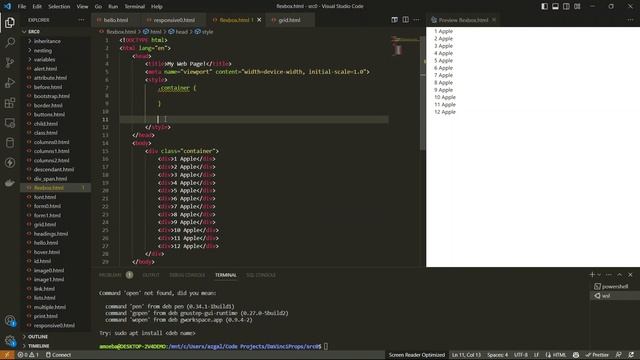Open the Run and Debug view

tap(10, 82)
